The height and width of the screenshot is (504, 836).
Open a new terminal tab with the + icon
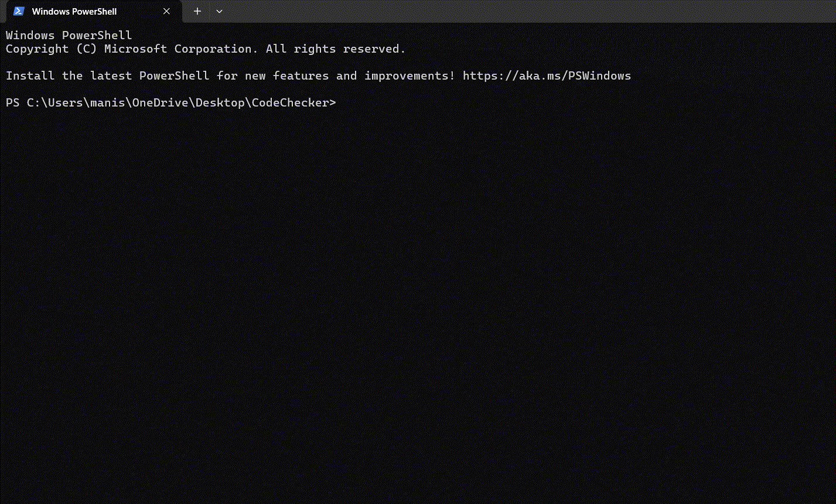click(x=197, y=11)
